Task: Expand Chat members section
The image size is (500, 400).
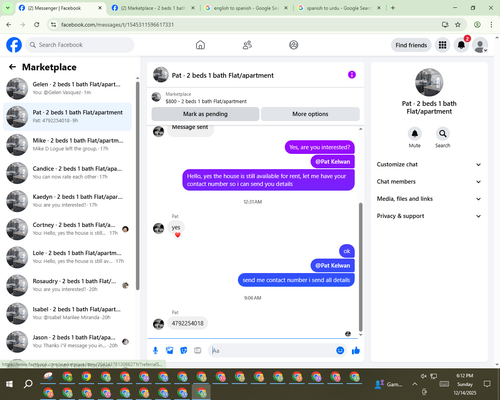Action: [429, 182]
